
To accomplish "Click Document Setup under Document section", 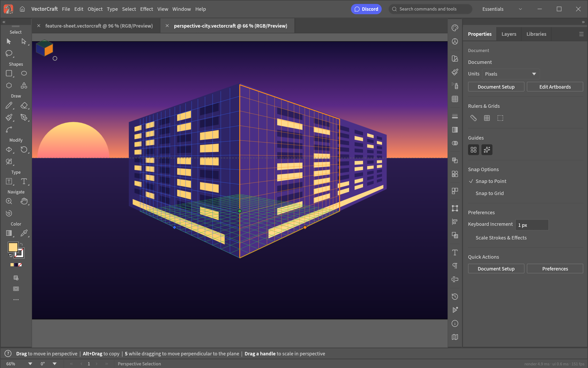I will click(x=496, y=87).
